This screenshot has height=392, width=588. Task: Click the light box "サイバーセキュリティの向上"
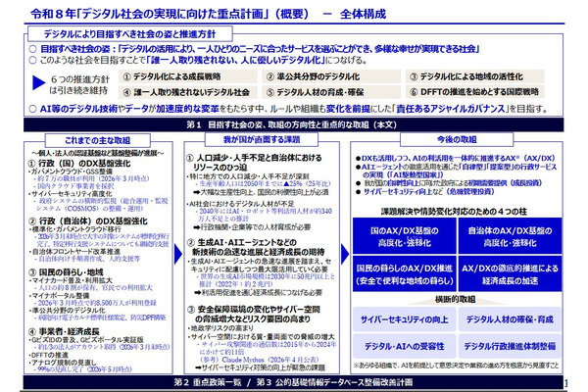tap(404, 319)
